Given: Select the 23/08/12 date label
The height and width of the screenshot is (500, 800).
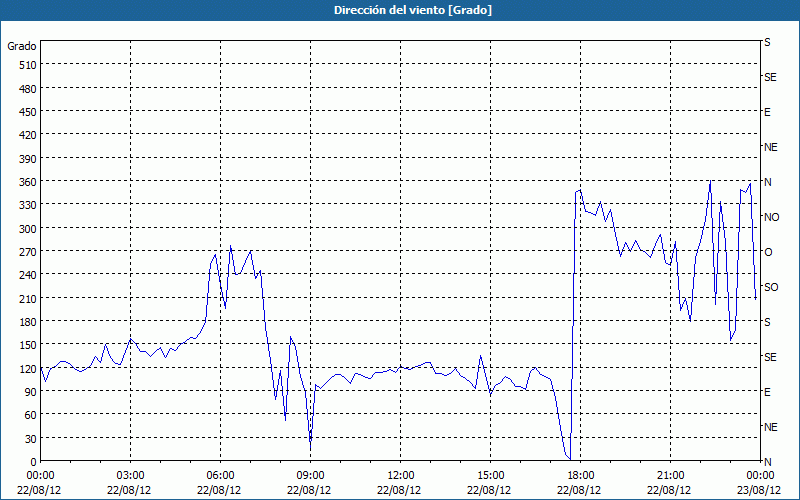Looking at the screenshot, I should click(x=759, y=490).
